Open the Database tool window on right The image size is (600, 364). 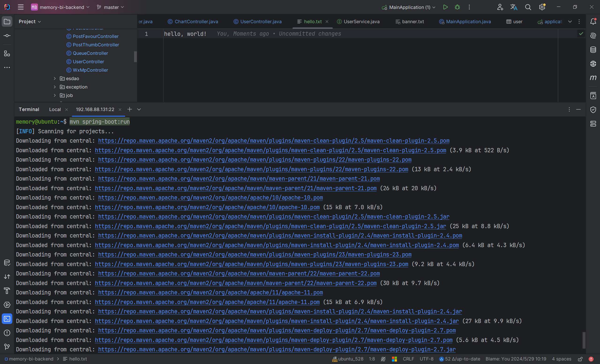click(x=593, y=50)
